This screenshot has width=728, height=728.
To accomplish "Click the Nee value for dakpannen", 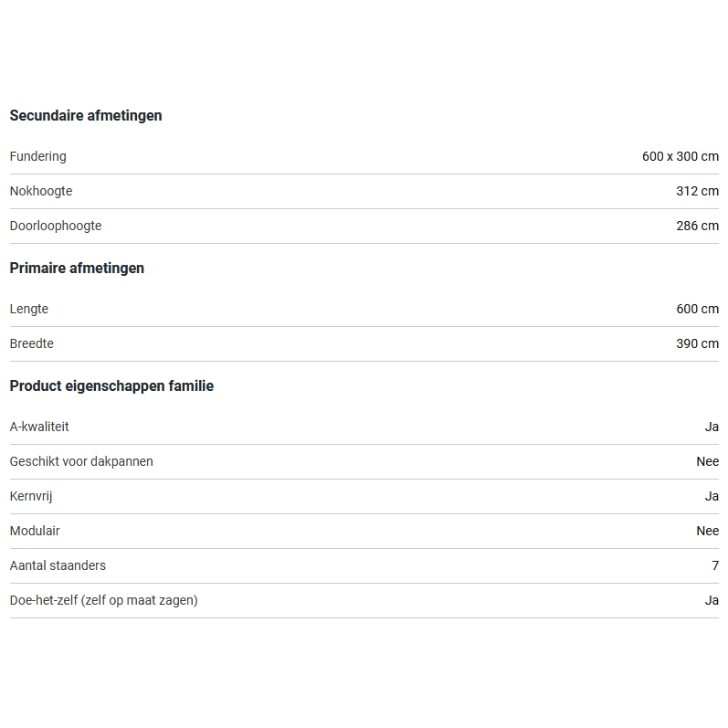I will click(707, 461).
